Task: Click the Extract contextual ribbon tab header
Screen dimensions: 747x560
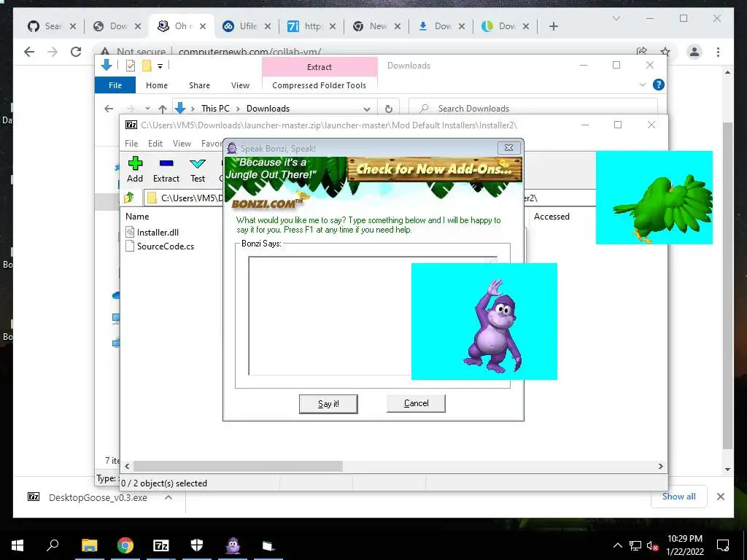Action: pos(320,67)
